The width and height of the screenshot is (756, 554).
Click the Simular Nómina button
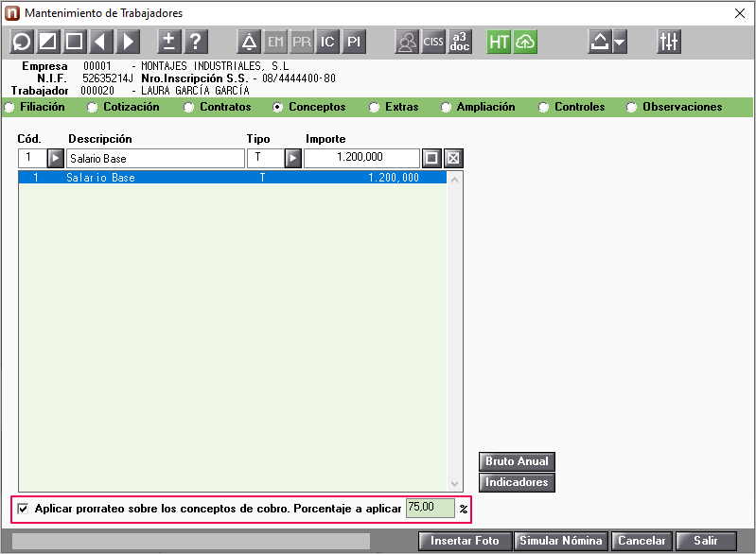560,542
